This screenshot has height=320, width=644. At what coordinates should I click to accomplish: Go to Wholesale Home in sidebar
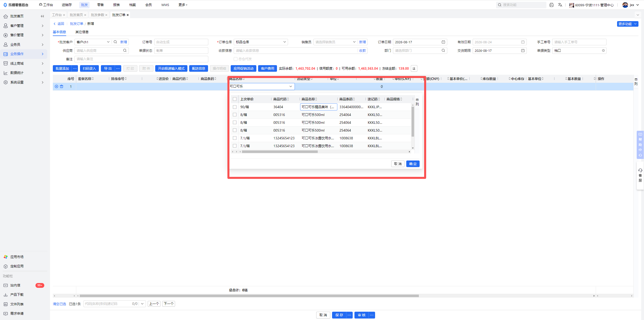(17, 16)
